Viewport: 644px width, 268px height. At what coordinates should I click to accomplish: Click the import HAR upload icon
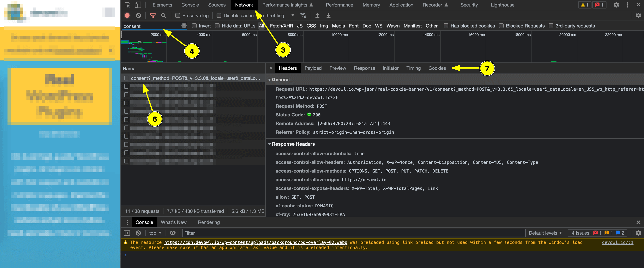pos(317,15)
